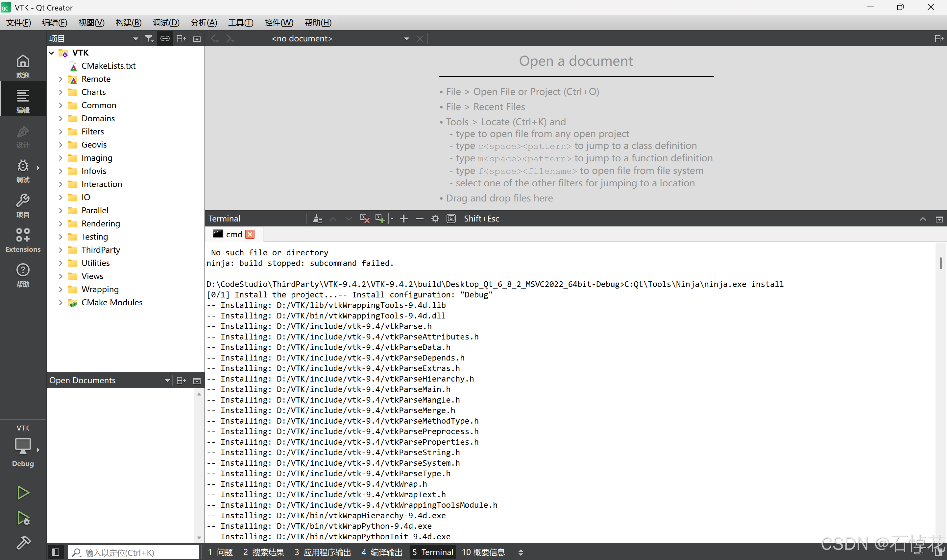Open the Terminal settings gear icon
Screen dimensions: 947x560
(435, 219)
